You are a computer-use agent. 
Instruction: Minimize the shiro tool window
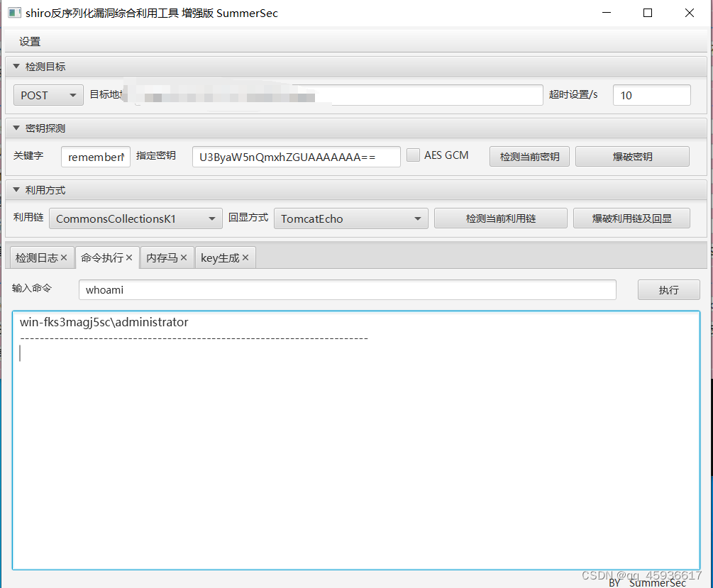coord(607,13)
